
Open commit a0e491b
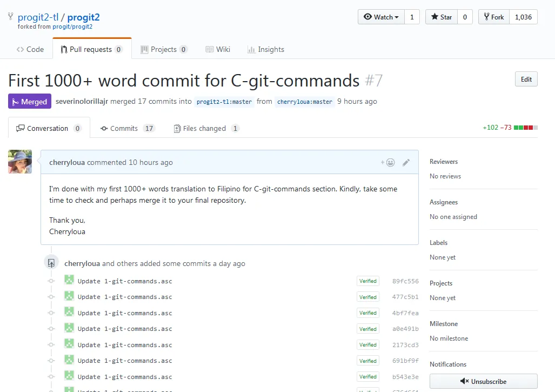[405, 329]
